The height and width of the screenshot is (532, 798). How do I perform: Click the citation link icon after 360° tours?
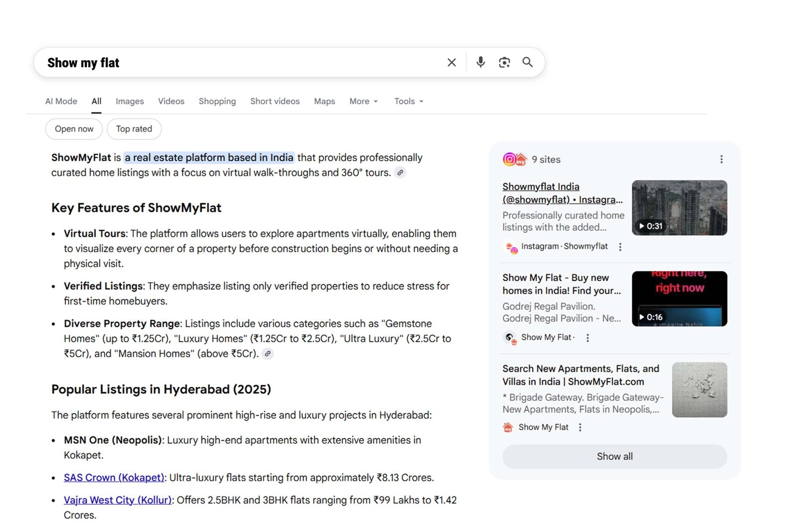point(399,173)
